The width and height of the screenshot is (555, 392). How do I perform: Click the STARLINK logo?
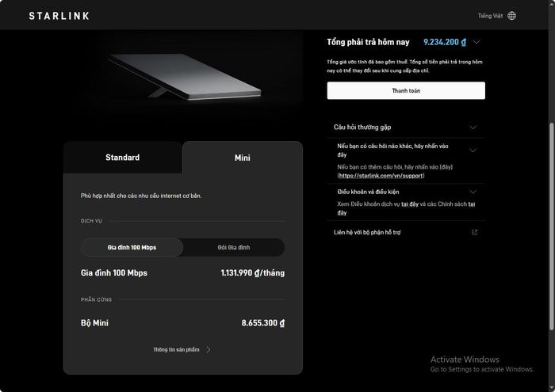point(59,16)
